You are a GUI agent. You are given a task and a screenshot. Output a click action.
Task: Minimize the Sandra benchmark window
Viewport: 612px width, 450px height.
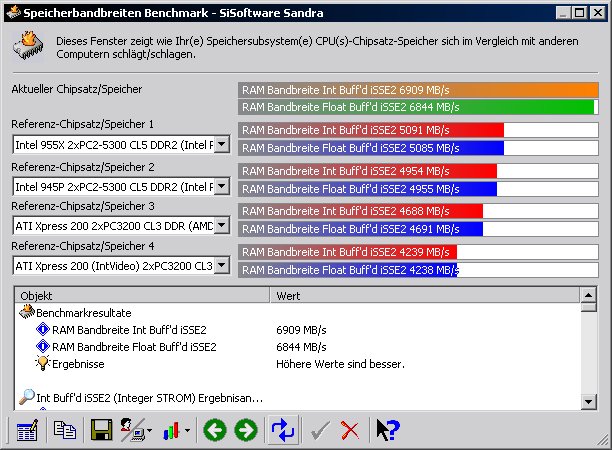click(x=563, y=13)
